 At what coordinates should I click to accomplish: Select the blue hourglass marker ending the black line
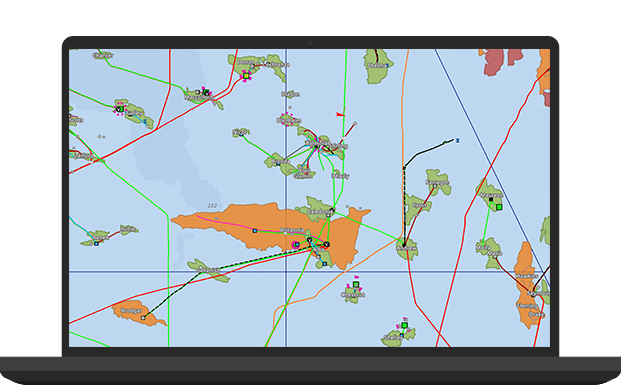click(458, 140)
